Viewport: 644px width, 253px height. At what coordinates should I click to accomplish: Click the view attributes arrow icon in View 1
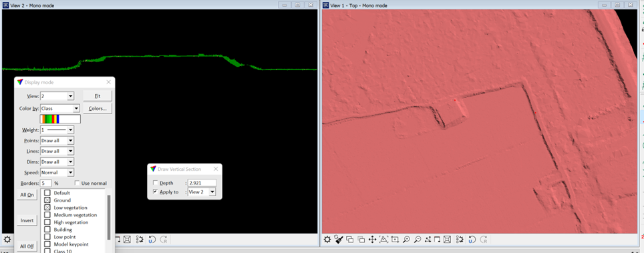437,240
